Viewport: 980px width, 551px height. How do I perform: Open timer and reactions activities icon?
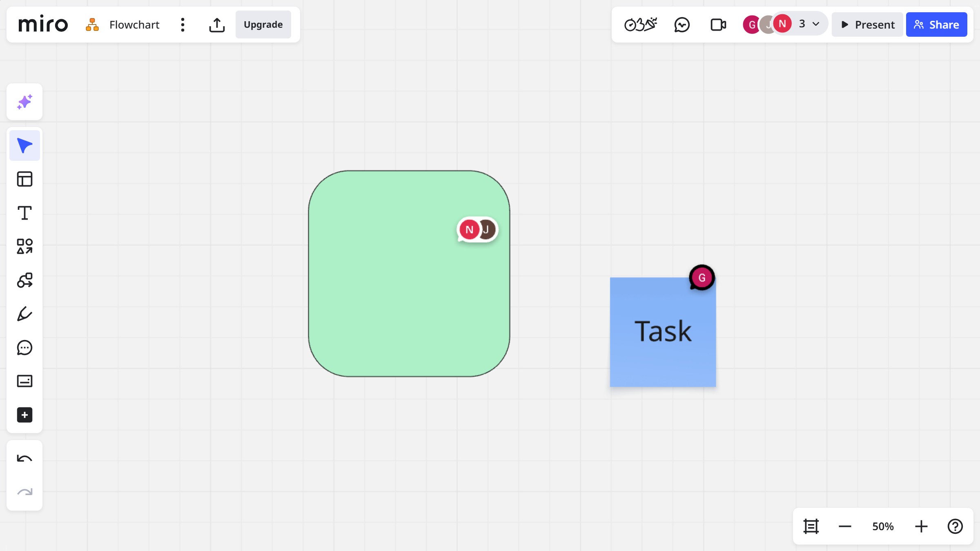coord(641,24)
